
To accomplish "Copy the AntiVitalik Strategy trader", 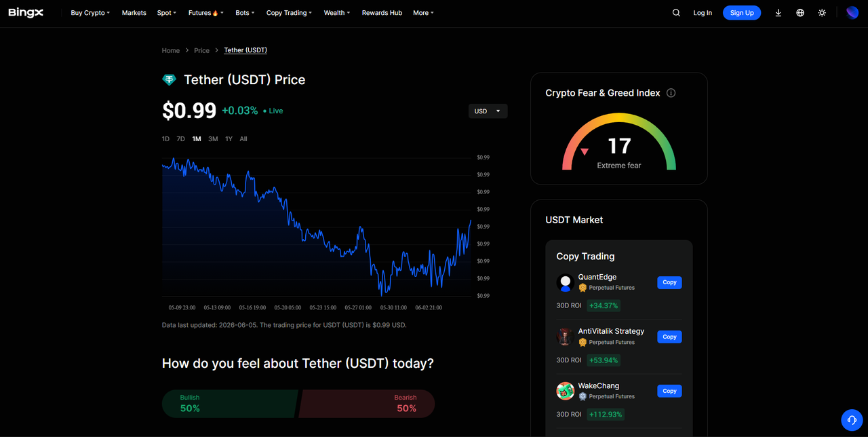I will point(669,337).
